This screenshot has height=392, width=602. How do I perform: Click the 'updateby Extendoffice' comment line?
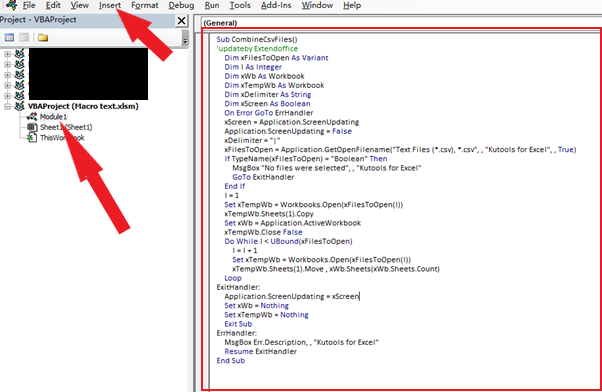point(257,48)
